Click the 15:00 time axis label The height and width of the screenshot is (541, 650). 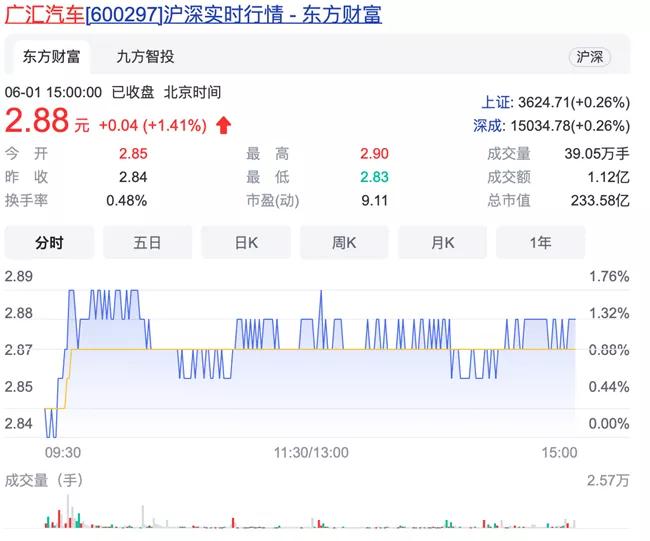559,452
